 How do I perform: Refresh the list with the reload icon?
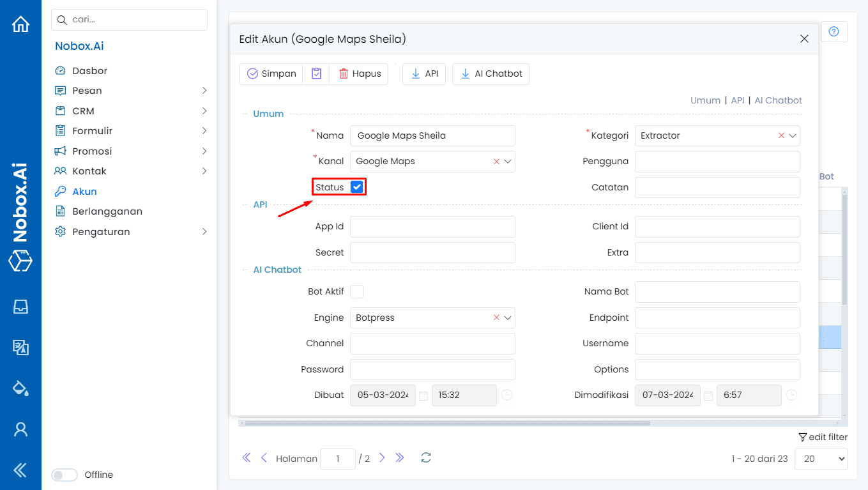pyautogui.click(x=426, y=457)
